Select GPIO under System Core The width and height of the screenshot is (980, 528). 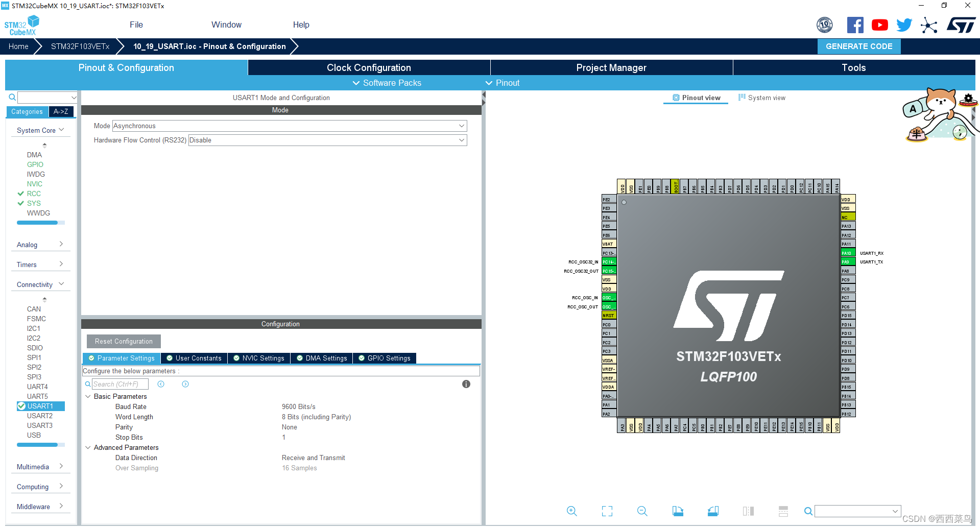pos(35,164)
